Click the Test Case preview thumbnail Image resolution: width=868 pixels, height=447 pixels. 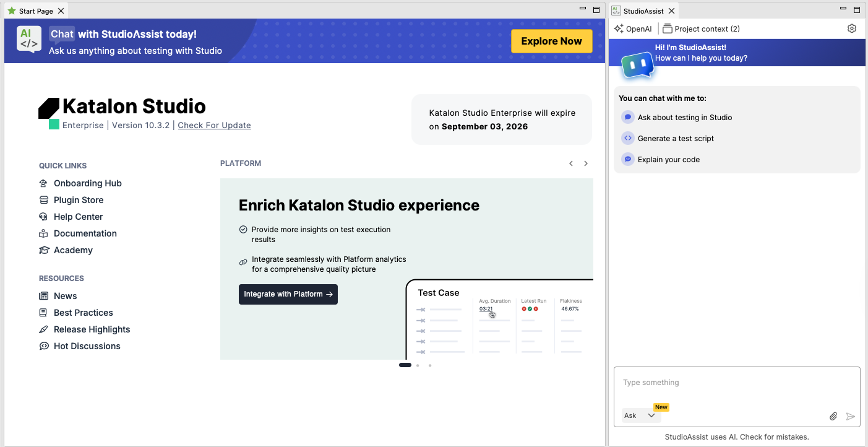tap(499, 319)
